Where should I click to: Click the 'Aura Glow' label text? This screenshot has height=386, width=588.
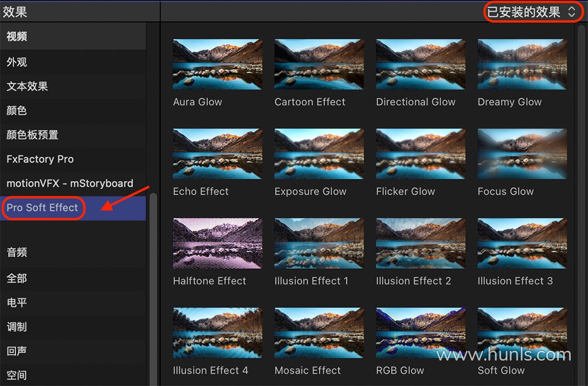point(198,102)
